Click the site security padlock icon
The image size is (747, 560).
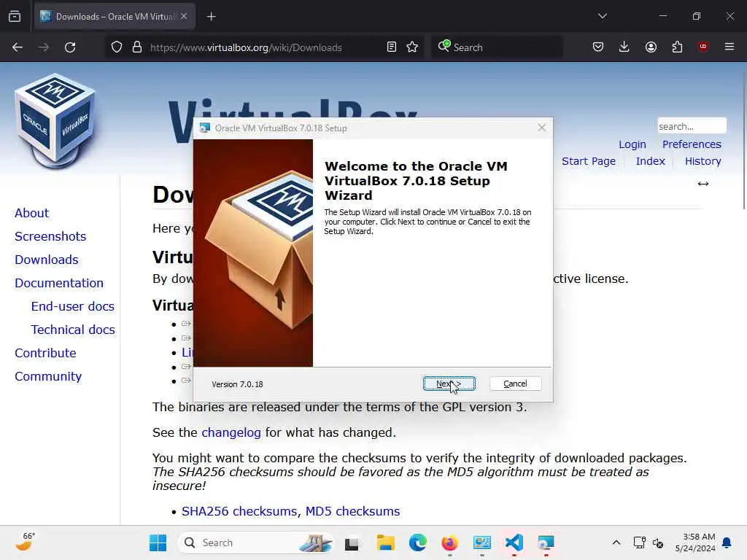point(137,47)
